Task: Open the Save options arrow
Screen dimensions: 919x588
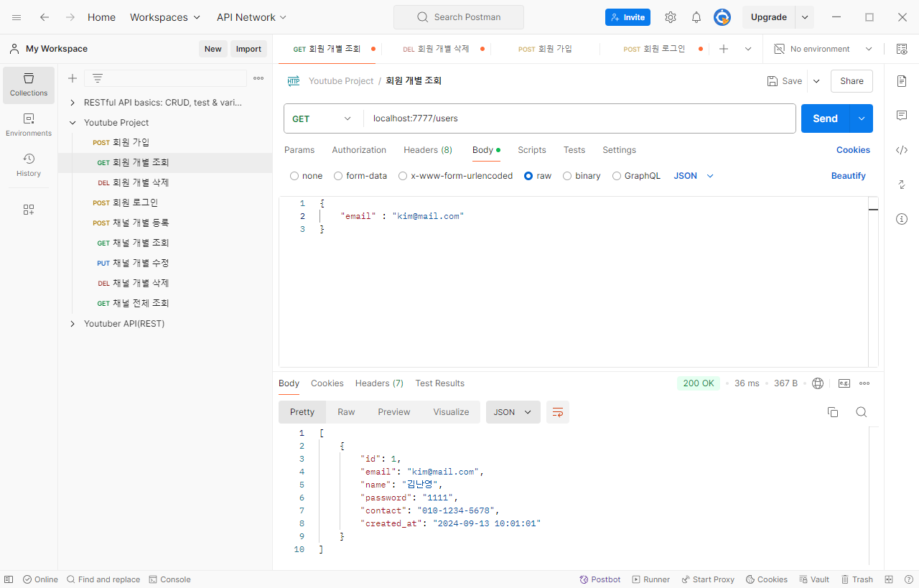Action: (816, 81)
